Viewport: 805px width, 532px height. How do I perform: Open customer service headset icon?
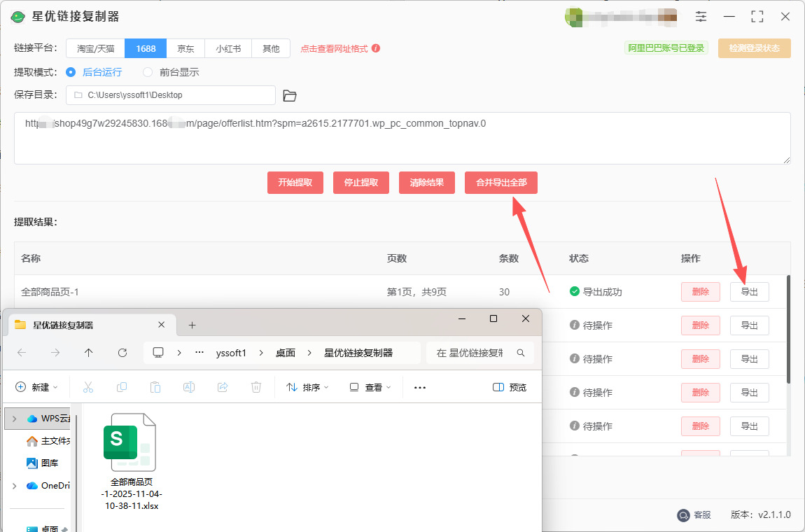[682, 515]
